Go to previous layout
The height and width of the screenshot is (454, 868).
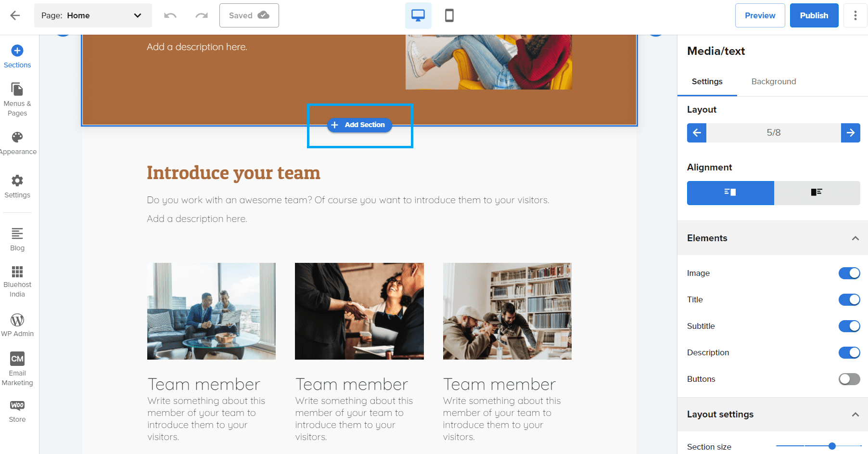(x=697, y=133)
